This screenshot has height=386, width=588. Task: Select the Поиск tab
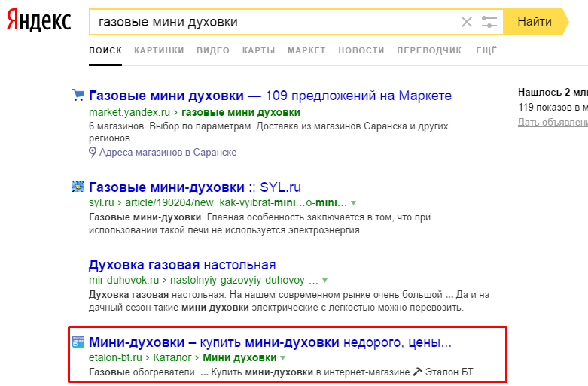click(x=105, y=50)
